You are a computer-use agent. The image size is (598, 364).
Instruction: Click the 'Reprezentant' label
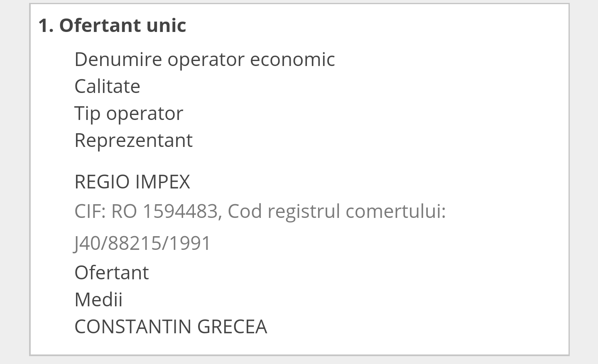coord(133,141)
